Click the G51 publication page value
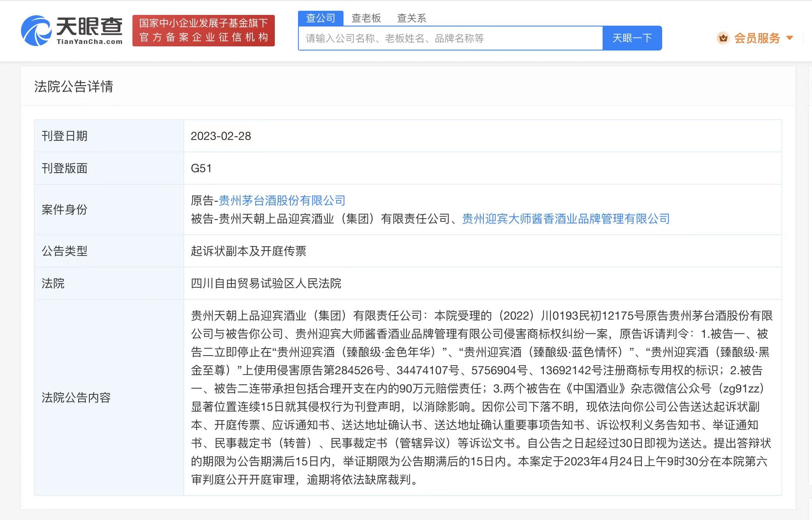Viewport: 812px width, 520px height. tap(201, 169)
